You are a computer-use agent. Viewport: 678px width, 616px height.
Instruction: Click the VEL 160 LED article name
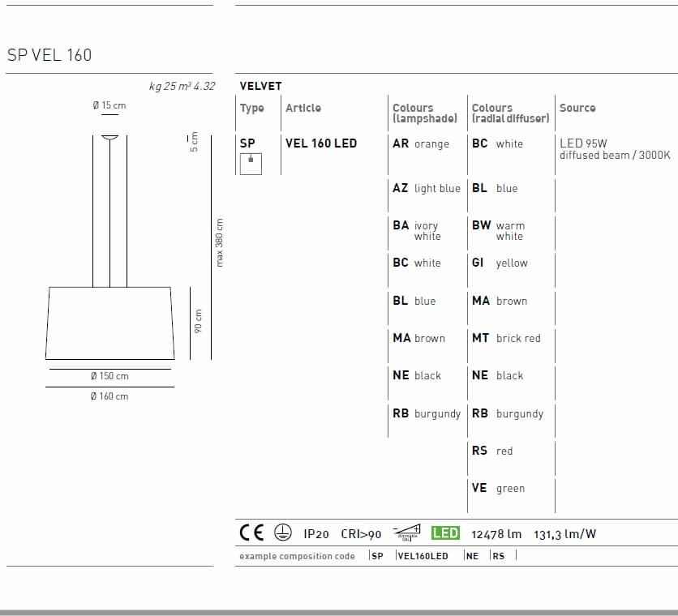click(x=321, y=143)
